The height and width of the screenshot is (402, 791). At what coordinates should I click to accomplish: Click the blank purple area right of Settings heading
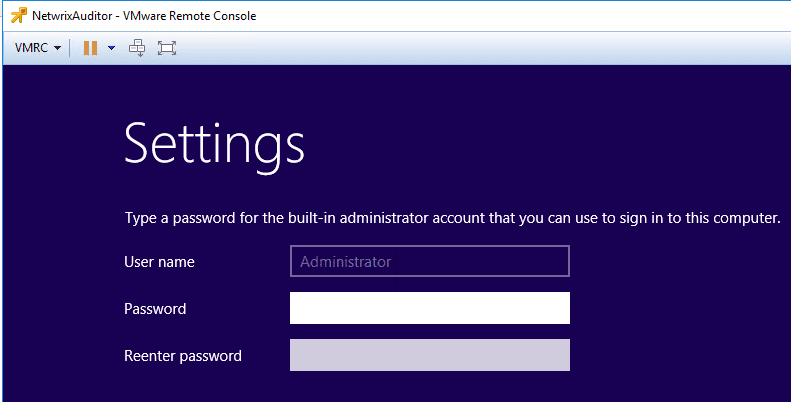(550, 145)
